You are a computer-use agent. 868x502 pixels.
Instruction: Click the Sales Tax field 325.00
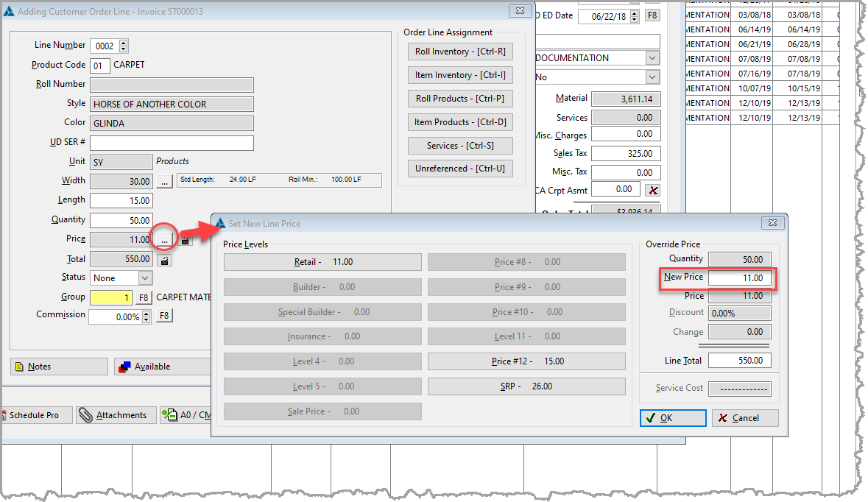pos(626,153)
